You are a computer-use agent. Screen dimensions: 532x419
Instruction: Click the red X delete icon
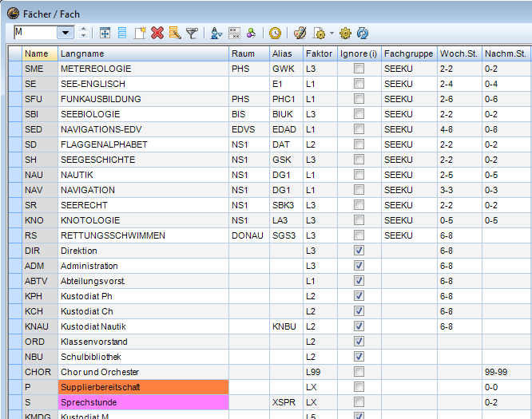[x=157, y=33]
